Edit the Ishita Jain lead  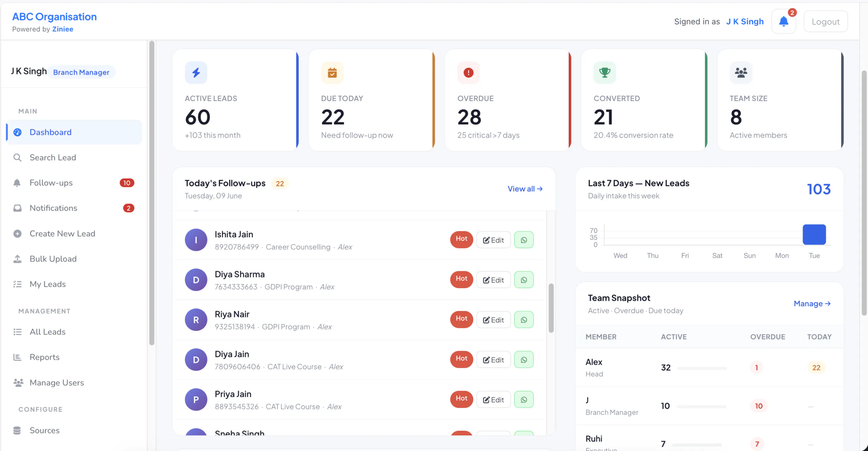coord(493,240)
